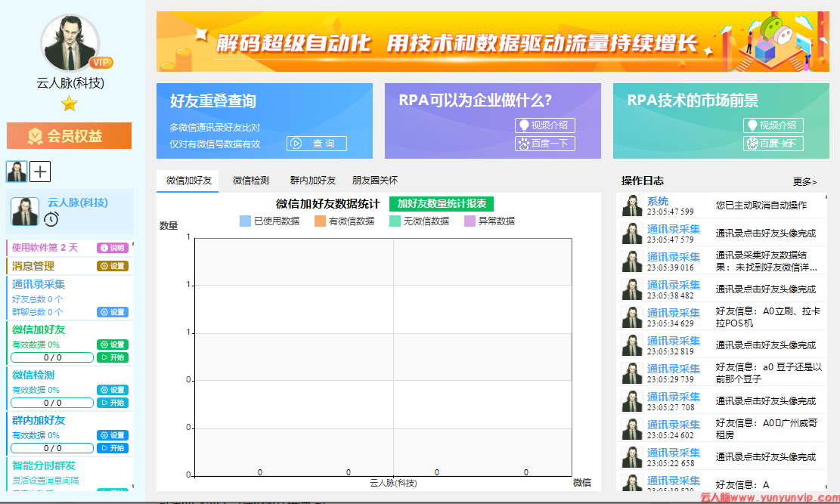Switch to the 群内加好友 tab
This screenshot has width=840, height=504.
coord(313,181)
